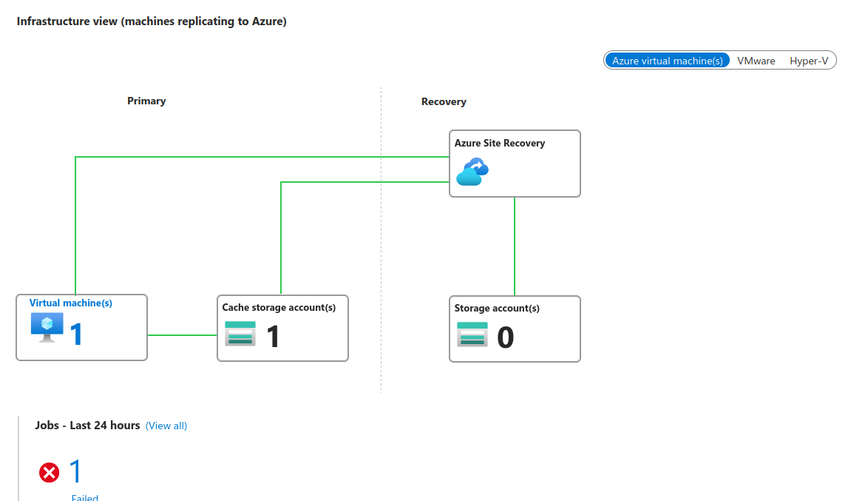Switch to the VMware view
Image resolution: width=868 pixels, height=501 pixels.
(756, 61)
